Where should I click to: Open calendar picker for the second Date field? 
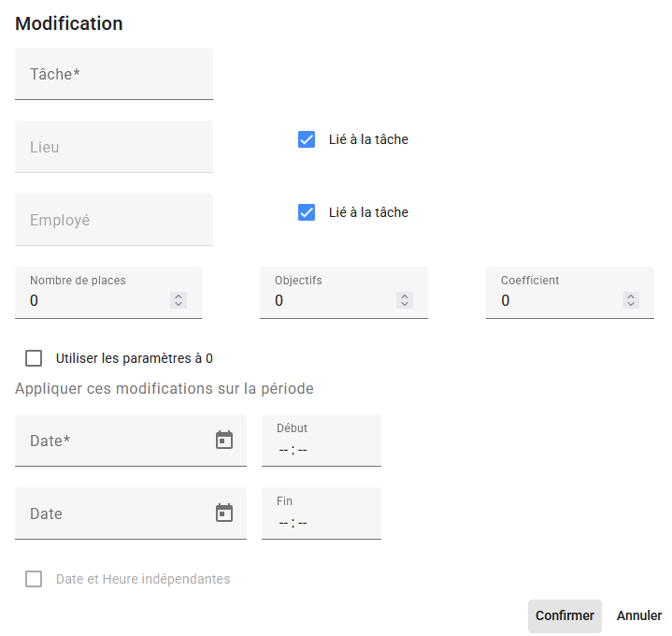pos(224,513)
